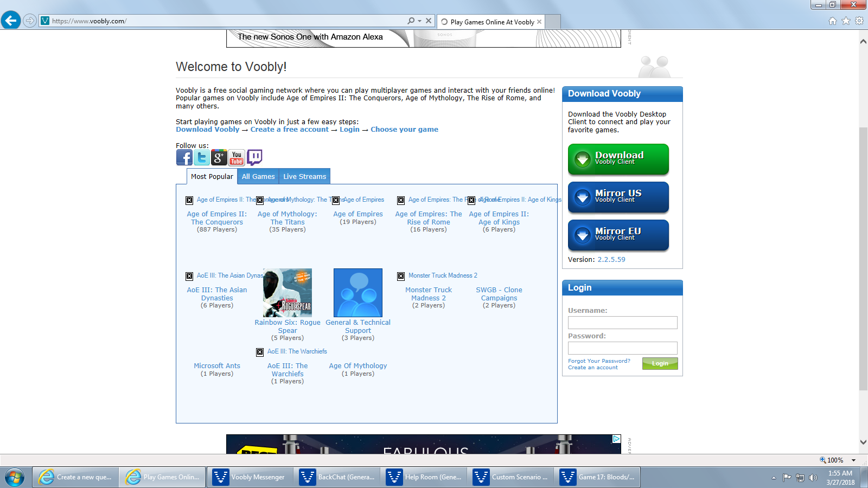This screenshot has height=488, width=868.
Task: Close the AdChoices icon on bottom ad
Action: point(616,439)
